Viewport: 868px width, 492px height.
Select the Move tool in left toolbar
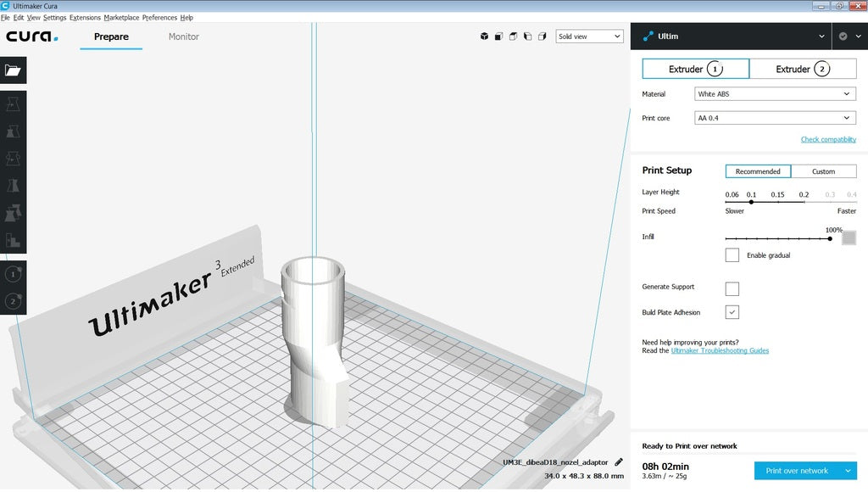pyautogui.click(x=13, y=104)
